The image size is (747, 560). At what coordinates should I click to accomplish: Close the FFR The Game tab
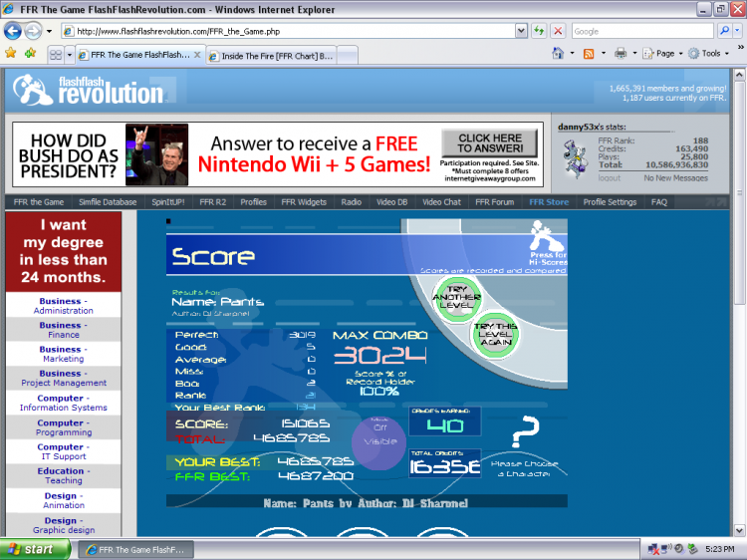(197, 55)
